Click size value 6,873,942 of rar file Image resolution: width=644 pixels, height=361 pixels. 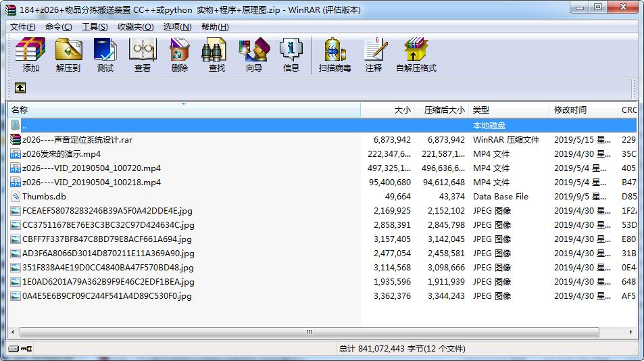tap(392, 140)
